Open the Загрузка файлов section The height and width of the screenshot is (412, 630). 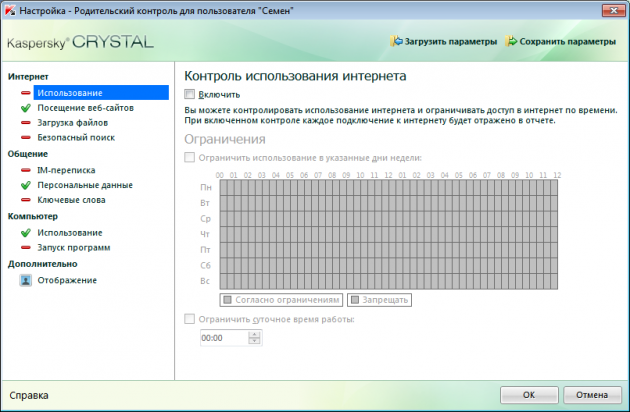[73, 123]
